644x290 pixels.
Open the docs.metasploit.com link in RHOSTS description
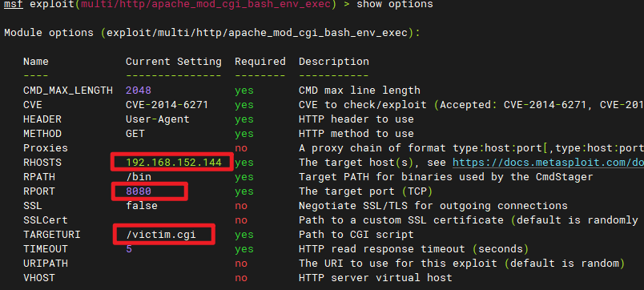549,163
